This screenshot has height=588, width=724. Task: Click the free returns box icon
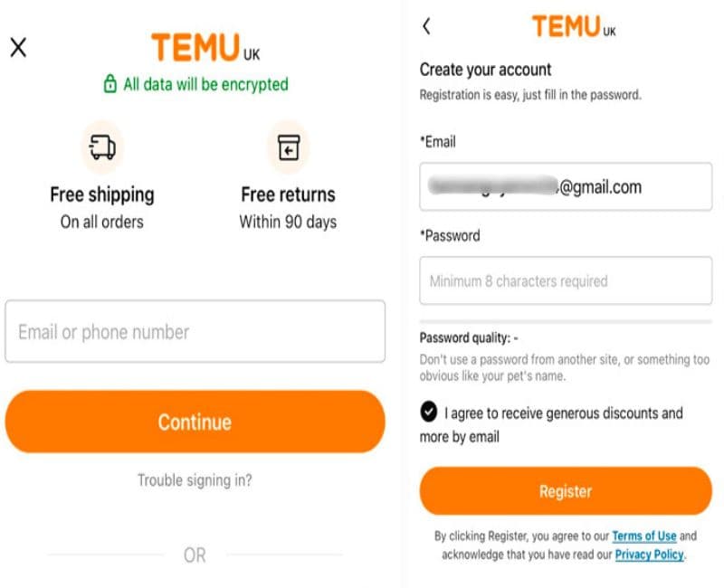coord(288,146)
